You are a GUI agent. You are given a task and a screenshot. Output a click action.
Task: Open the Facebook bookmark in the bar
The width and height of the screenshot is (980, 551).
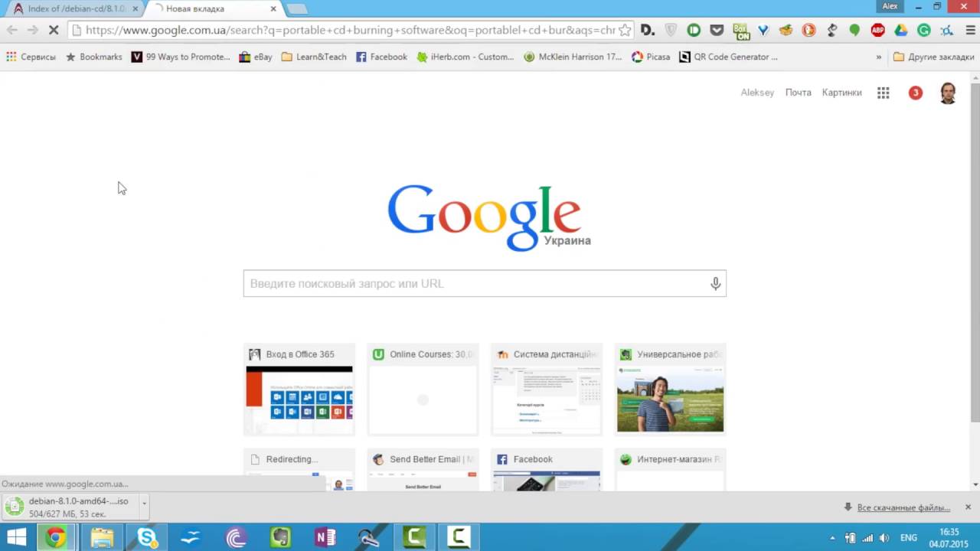[381, 57]
